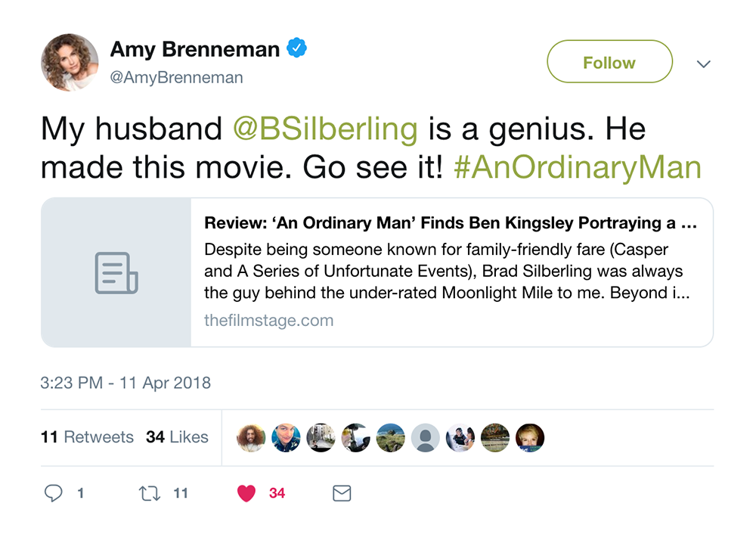Click the thefilmstage.com source link
Viewport: 756px width, 534px height.
[268, 320]
